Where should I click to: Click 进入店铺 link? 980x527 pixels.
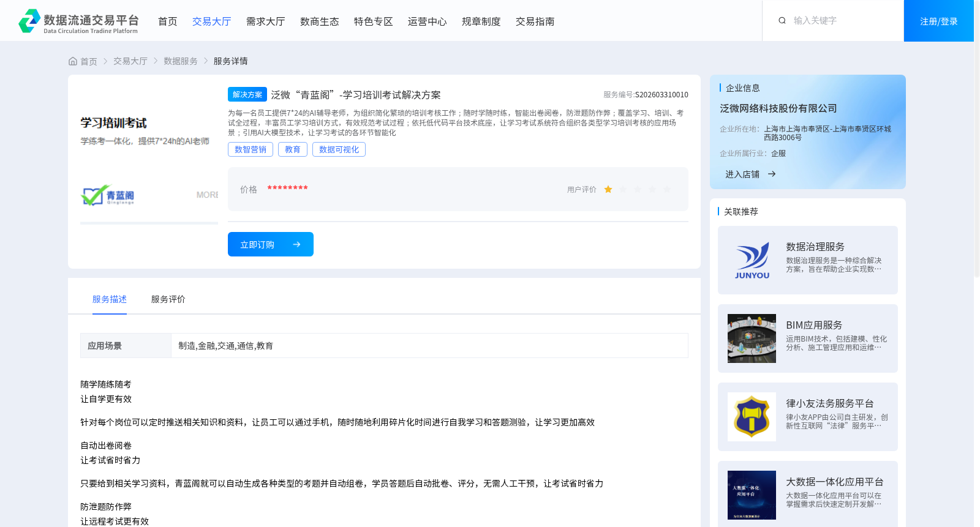pos(742,174)
